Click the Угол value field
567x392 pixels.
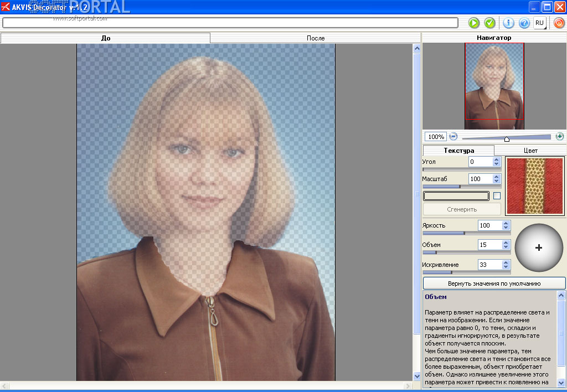(x=481, y=162)
